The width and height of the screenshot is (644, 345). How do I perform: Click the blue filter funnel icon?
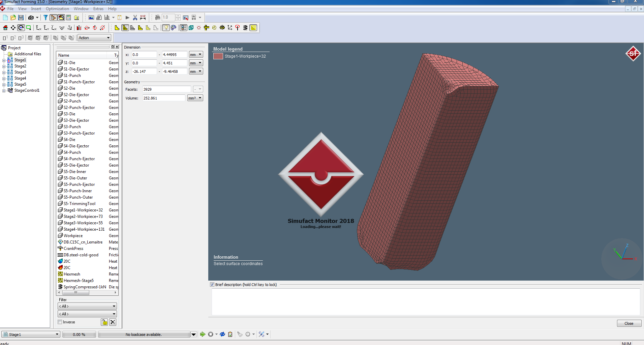[x=45, y=18]
